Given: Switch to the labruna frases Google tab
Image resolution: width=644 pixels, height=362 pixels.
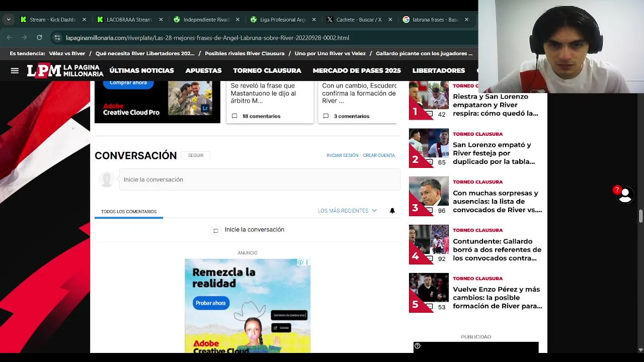Looking at the screenshot, I should click(431, 20).
